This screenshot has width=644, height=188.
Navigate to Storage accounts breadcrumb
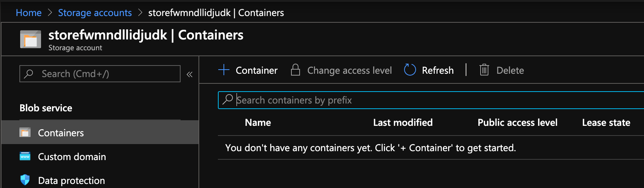pos(95,13)
